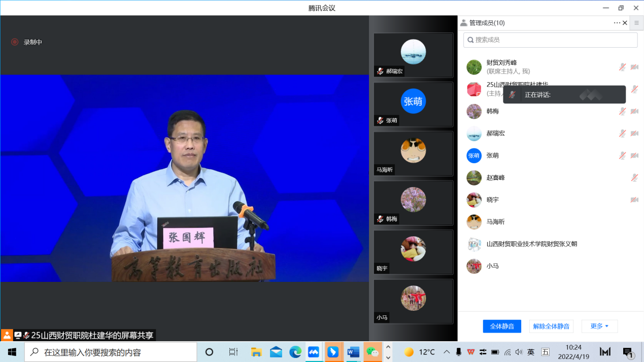
Task: Click the Word icon in the taskbar
Action: [353, 352]
